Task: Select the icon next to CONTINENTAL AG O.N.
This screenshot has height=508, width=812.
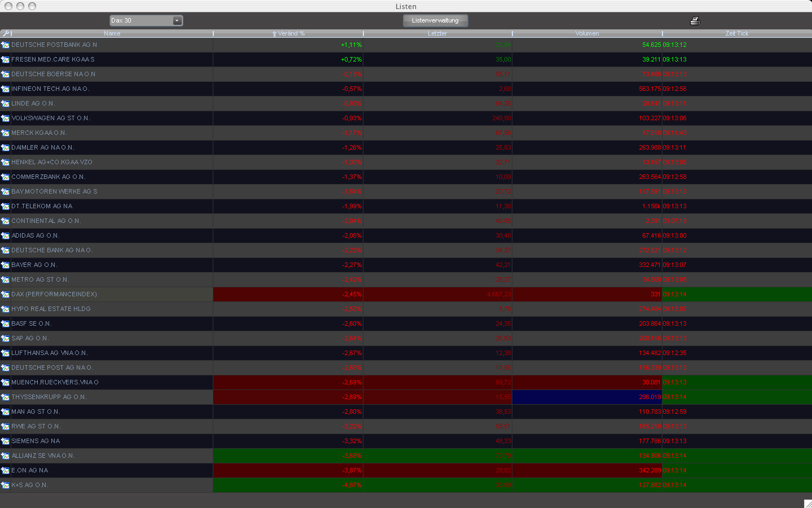Action: [x=5, y=221]
